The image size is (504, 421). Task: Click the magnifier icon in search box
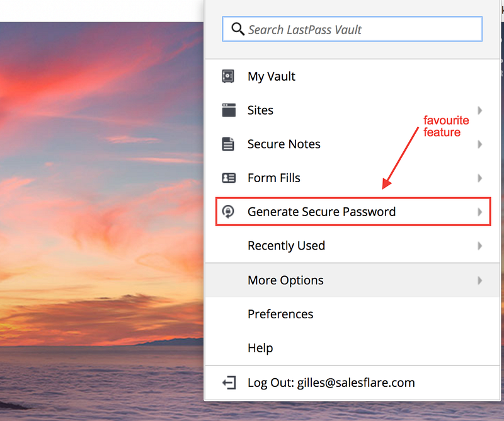point(238,29)
